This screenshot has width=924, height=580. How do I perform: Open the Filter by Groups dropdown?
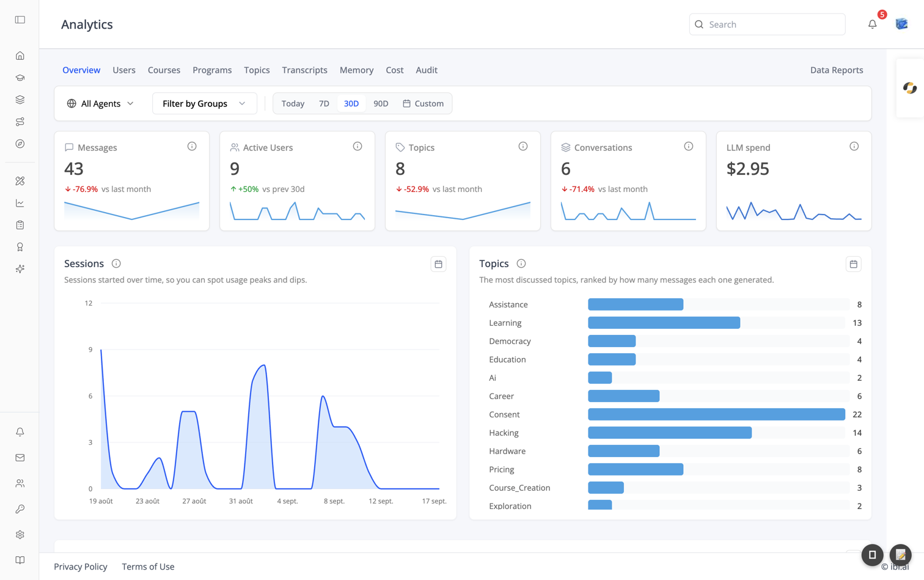(204, 103)
